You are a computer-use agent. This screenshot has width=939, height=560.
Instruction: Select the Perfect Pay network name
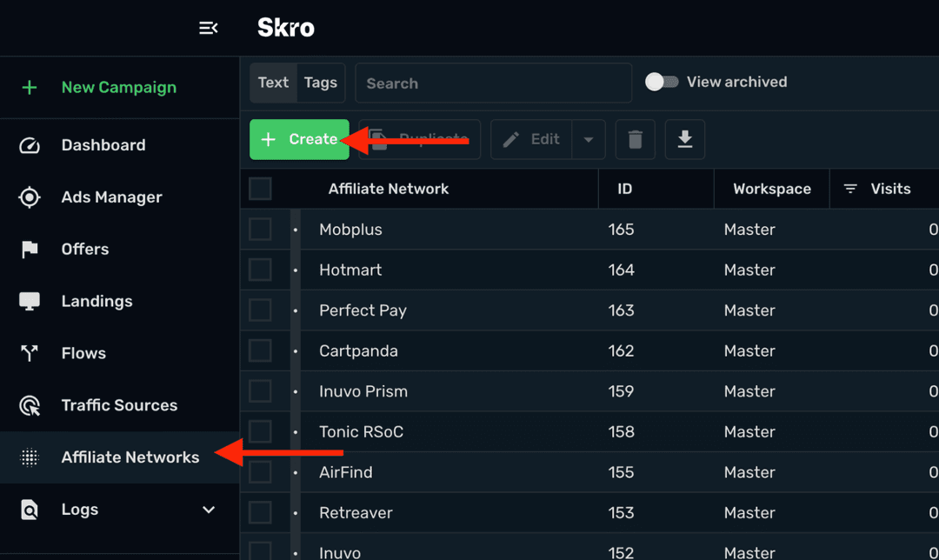coord(363,310)
